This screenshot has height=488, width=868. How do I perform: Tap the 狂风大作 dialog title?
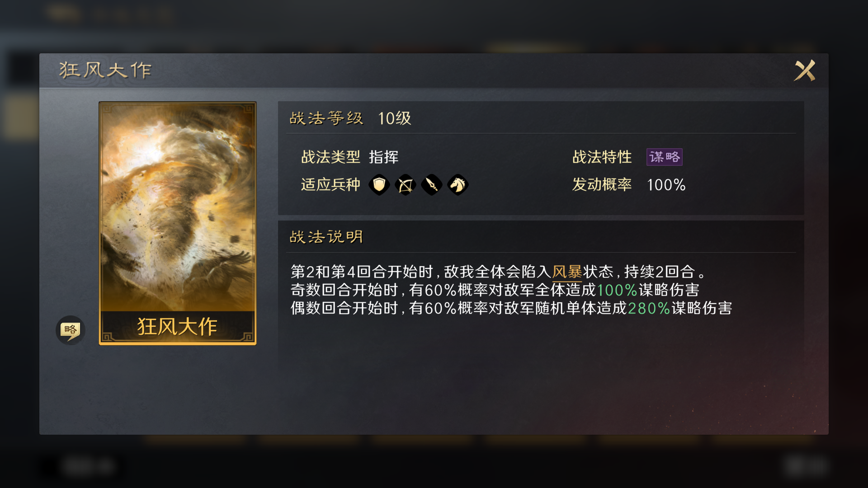[x=105, y=70]
